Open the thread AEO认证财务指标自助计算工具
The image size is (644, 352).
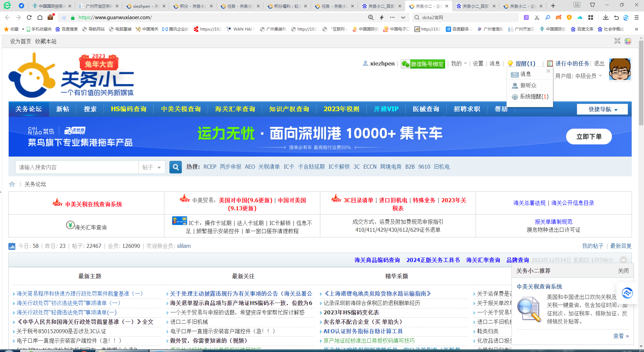pyautogui.click(x=363, y=331)
